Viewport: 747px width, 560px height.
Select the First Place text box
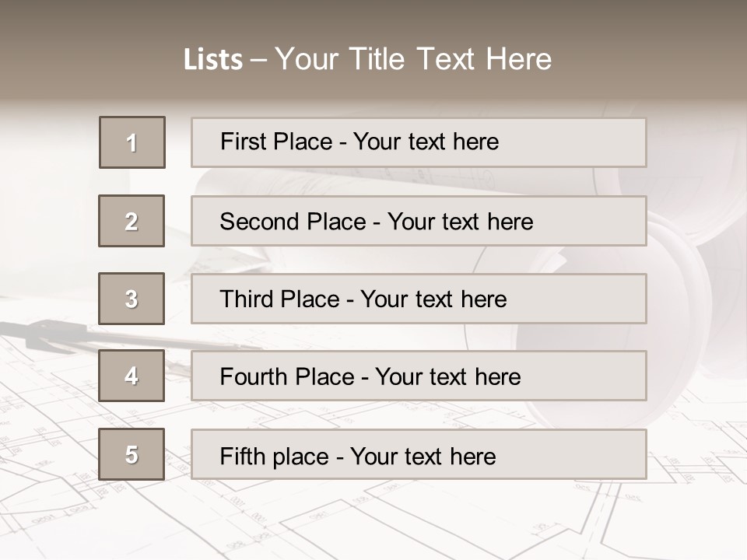pyautogui.click(x=419, y=142)
